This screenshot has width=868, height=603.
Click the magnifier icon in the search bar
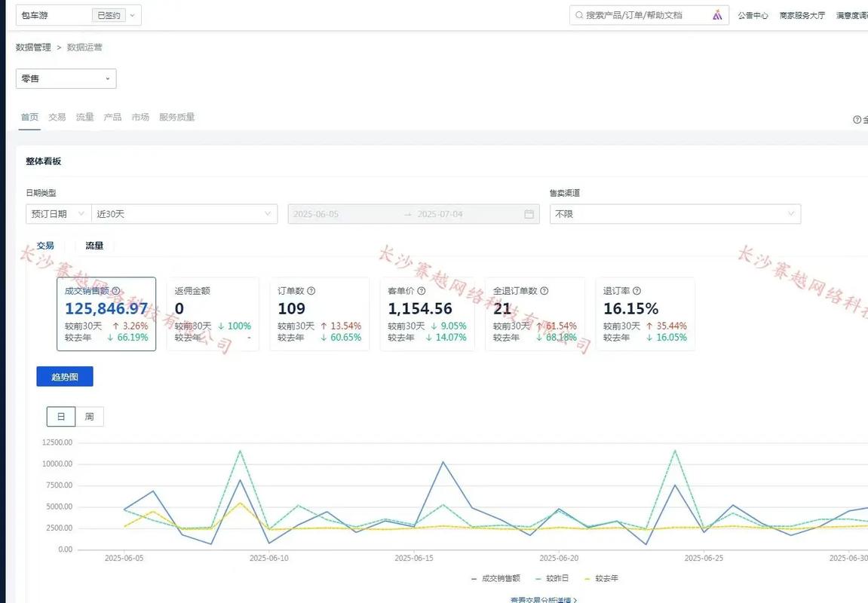coord(579,15)
